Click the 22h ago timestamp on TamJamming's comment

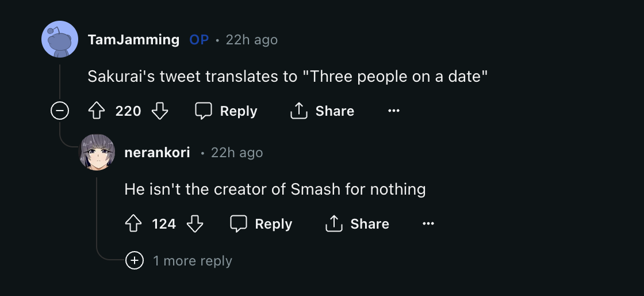tap(251, 40)
